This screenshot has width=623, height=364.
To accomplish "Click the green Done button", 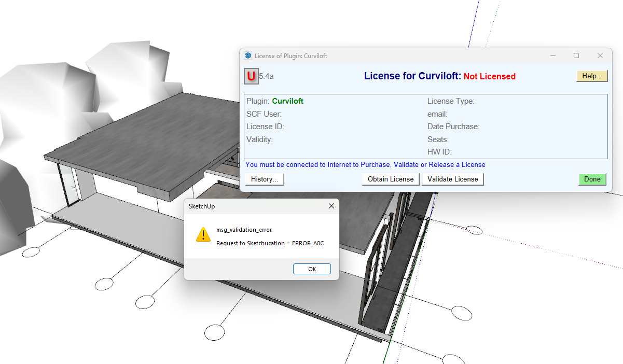I will pyautogui.click(x=592, y=179).
